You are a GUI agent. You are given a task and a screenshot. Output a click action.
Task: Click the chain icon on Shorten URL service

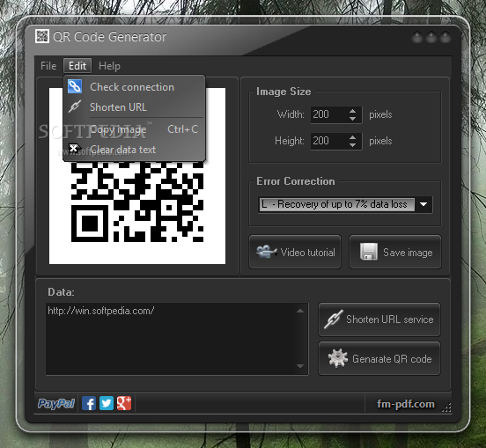pyautogui.click(x=334, y=319)
